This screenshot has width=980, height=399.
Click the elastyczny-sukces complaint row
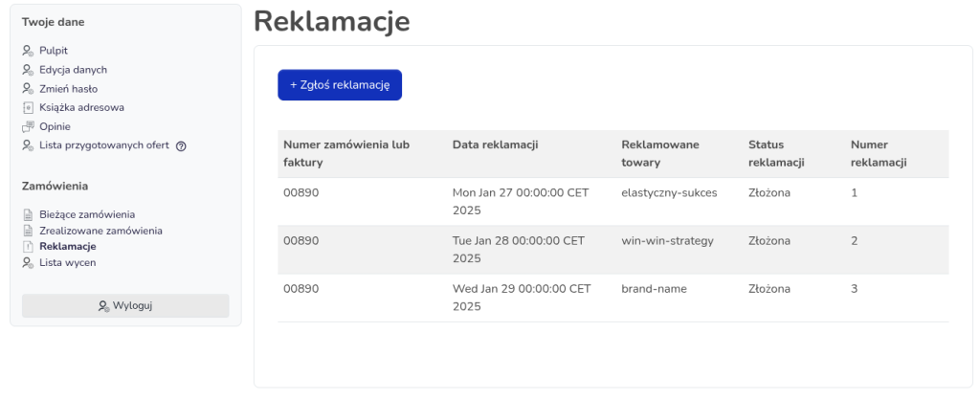click(612, 201)
